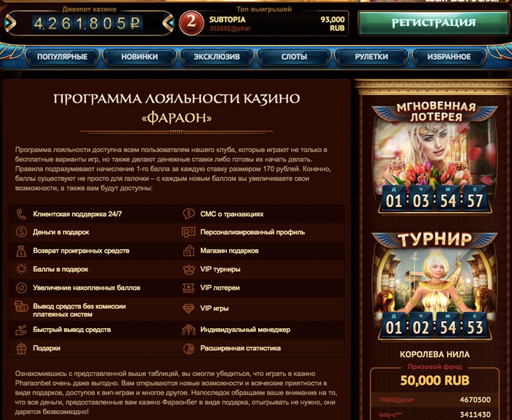Click the ticket icon beside VIP лотереи
The width and height of the screenshot is (512, 420).
click(188, 288)
